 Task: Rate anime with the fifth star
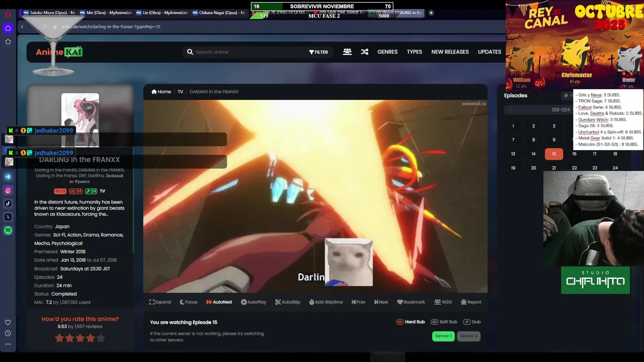coord(101,338)
